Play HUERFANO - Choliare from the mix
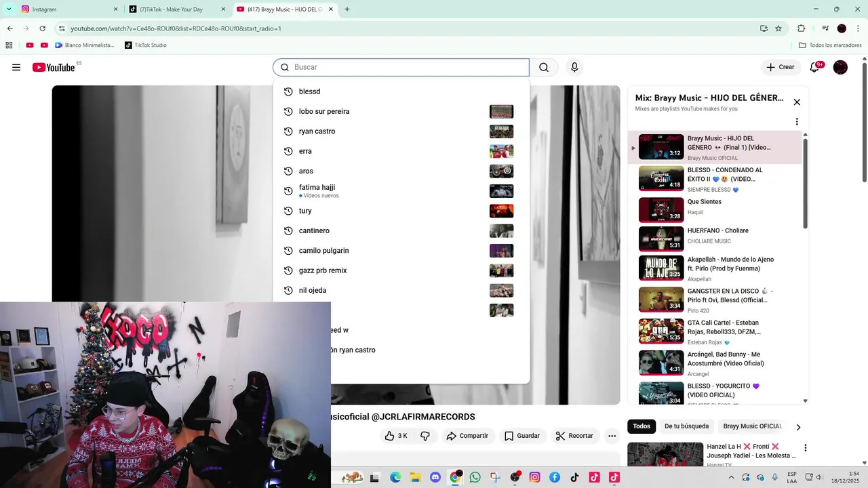The width and height of the screenshot is (868, 488). [x=715, y=239]
